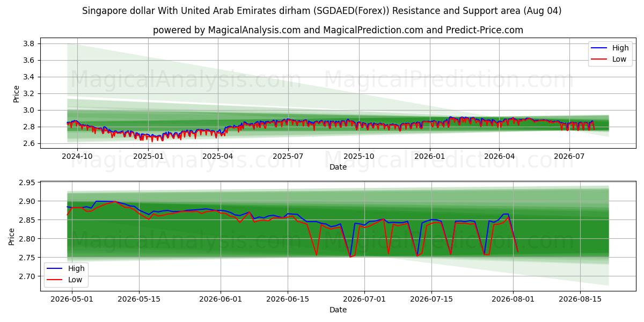The height and width of the screenshot is (322, 644).
Task: Click the '2025-01' x-axis tick label
Action: tap(148, 156)
